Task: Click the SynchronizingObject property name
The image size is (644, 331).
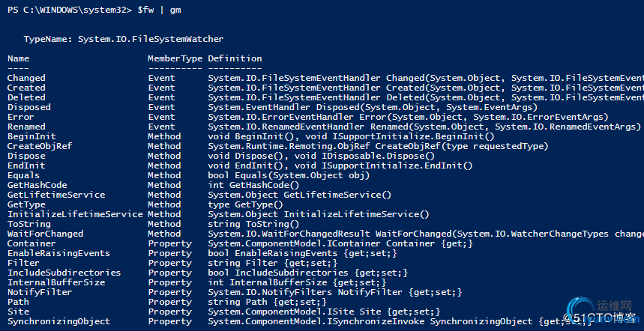Action: [x=58, y=321]
